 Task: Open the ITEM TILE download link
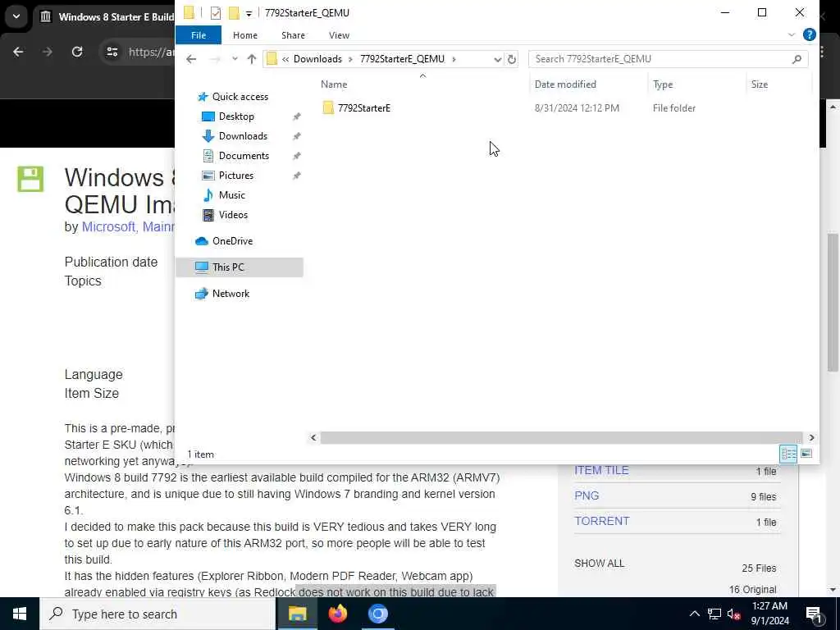pos(601,470)
